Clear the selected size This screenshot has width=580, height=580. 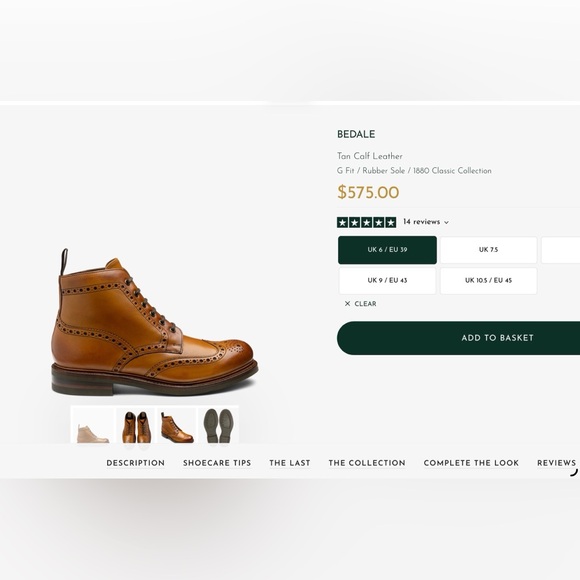361,304
